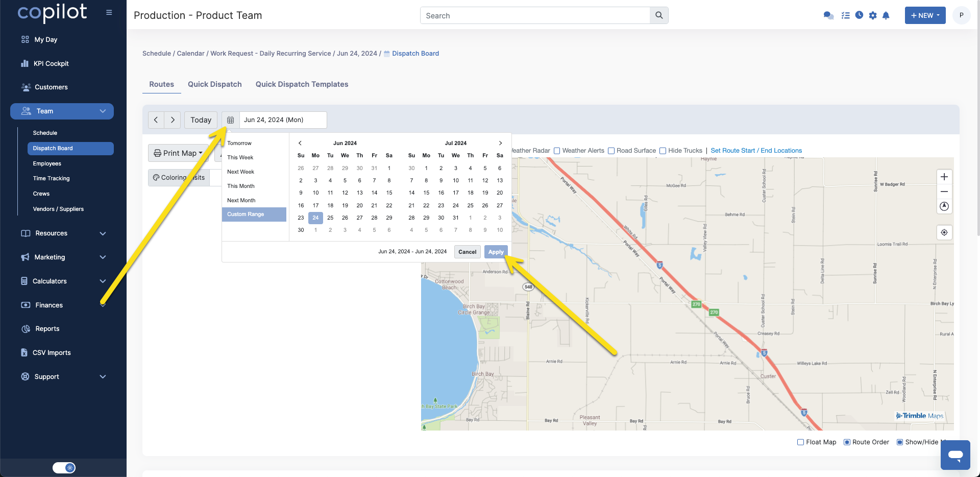This screenshot has width=980, height=477.
Task: Apply the selected date range
Action: click(496, 252)
